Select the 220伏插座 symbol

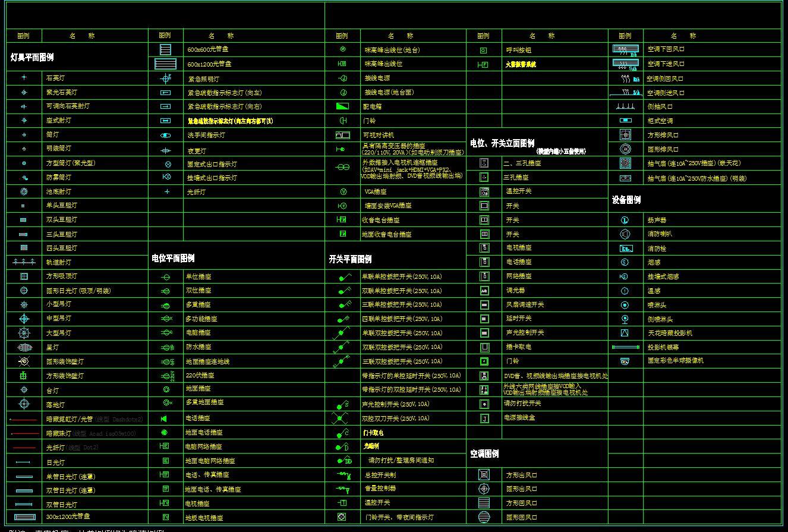168,376
